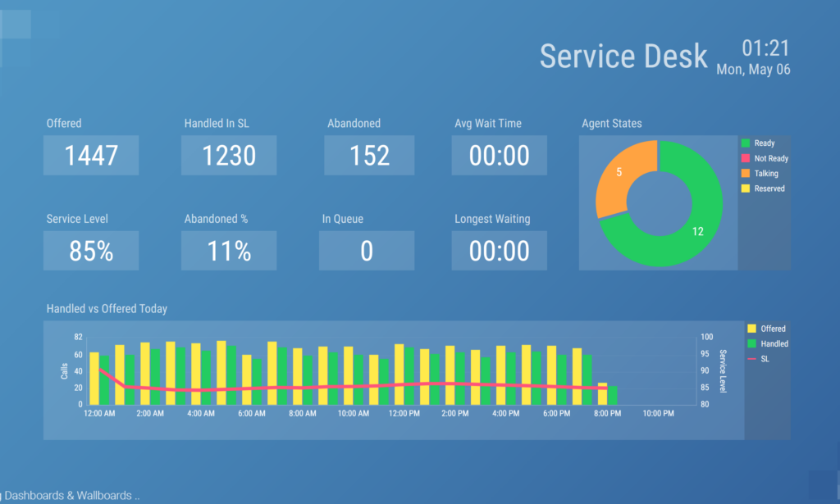The height and width of the screenshot is (504, 840).
Task: Click the Longest Waiting value tile
Action: pos(499,251)
